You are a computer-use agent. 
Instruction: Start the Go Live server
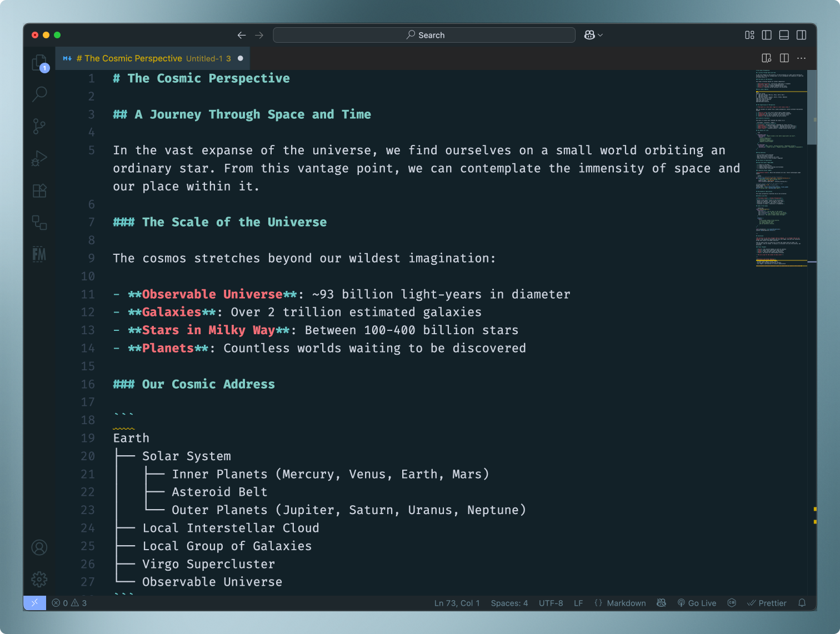point(697,603)
